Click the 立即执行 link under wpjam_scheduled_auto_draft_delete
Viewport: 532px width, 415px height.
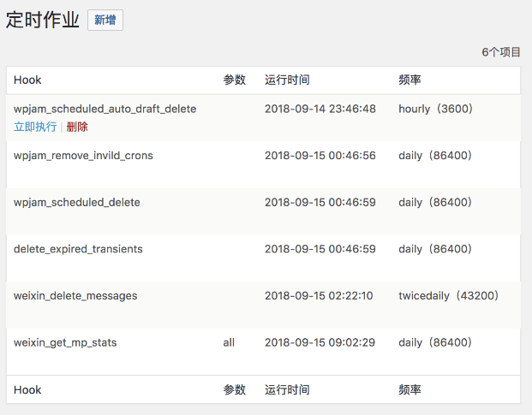35,127
